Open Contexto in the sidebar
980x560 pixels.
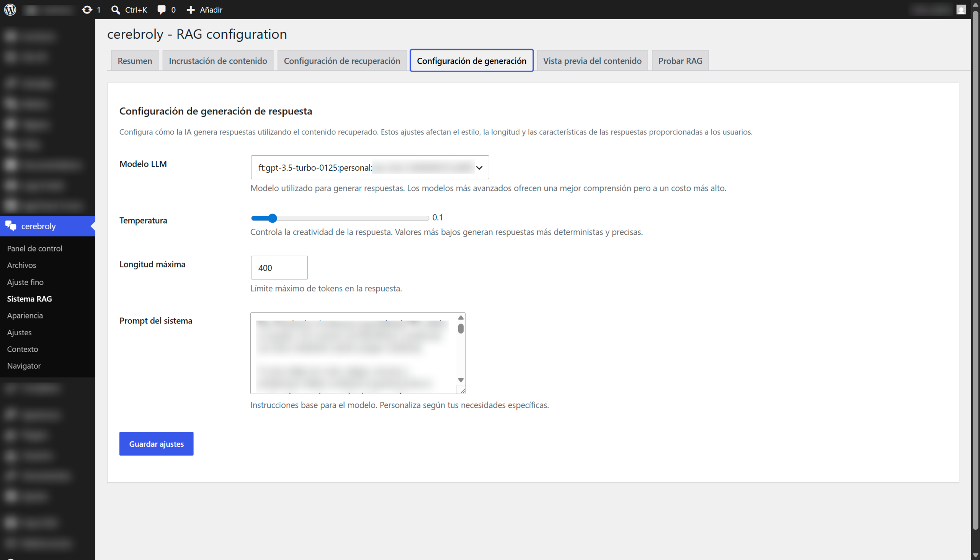pos(23,349)
